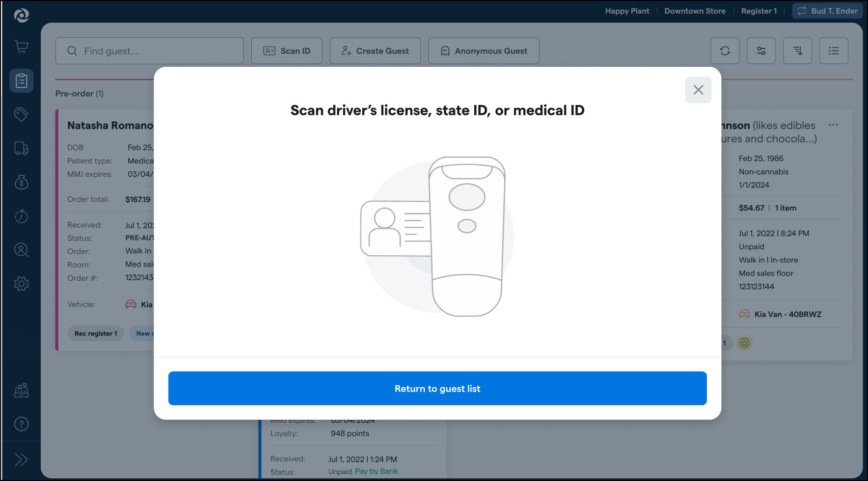Click the refresh guest list icon
Screen dimensions: 868x481
coord(725,51)
